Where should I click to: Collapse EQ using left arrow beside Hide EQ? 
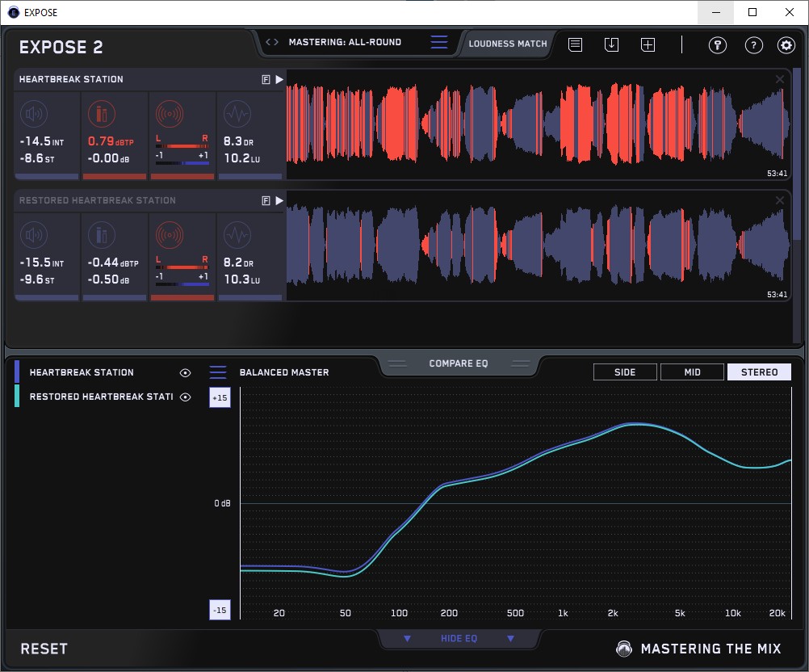coord(407,638)
